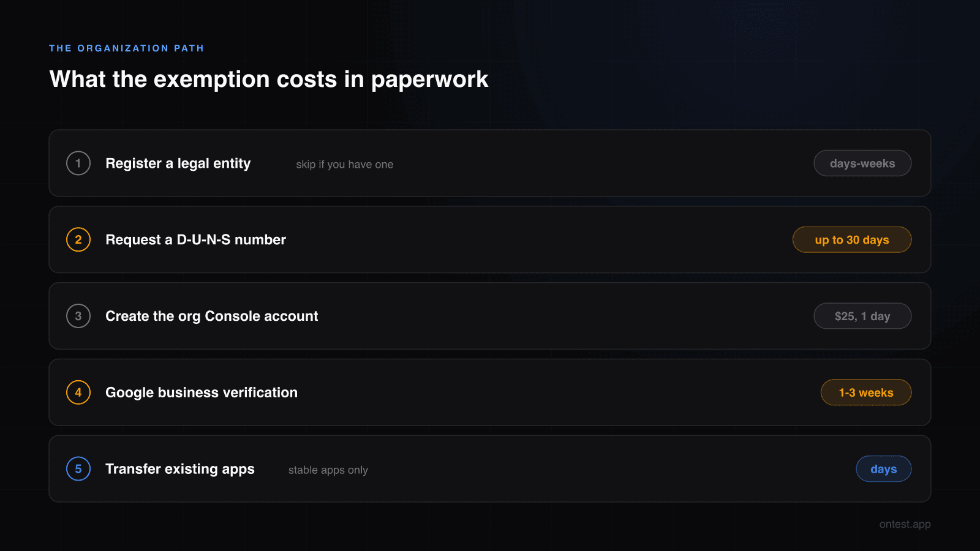980x551 pixels.
Task: Select the 'up to 30 days' badge
Action: click(x=852, y=240)
